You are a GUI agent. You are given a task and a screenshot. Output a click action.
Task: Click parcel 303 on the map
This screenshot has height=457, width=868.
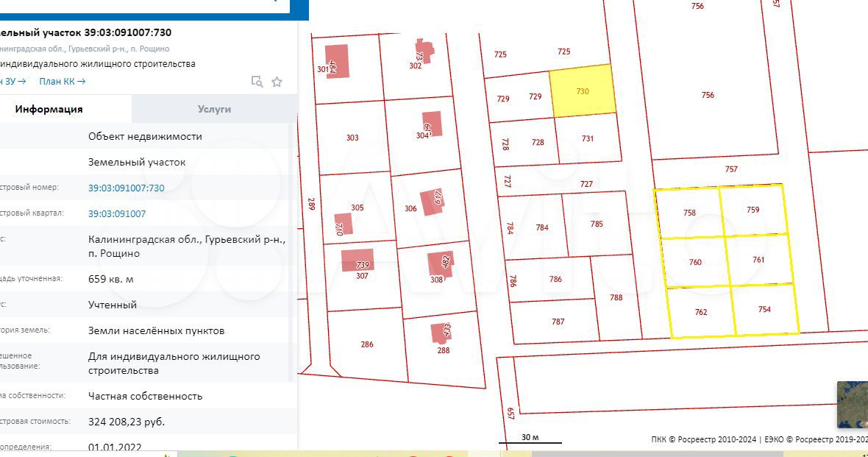point(352,138)
